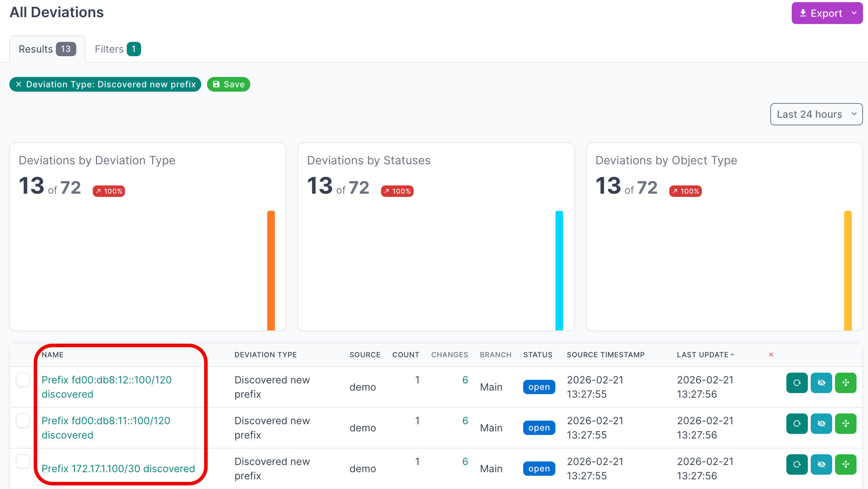Open the Last 24 hours dropdown
The width and height of the screenshot is (868, 489).
click(816, 114)
